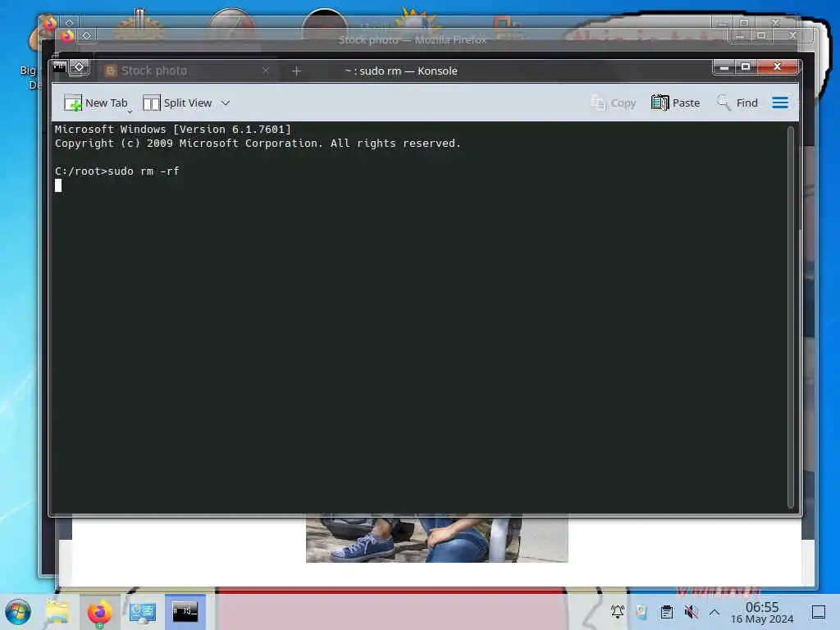840x630 pixels.
Task: Open the notifications bell in the tray
Action: 618,611
